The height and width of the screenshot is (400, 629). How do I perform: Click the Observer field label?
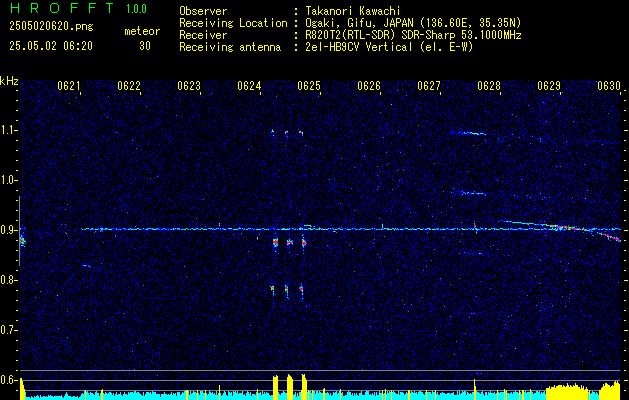tap(203, 11)
